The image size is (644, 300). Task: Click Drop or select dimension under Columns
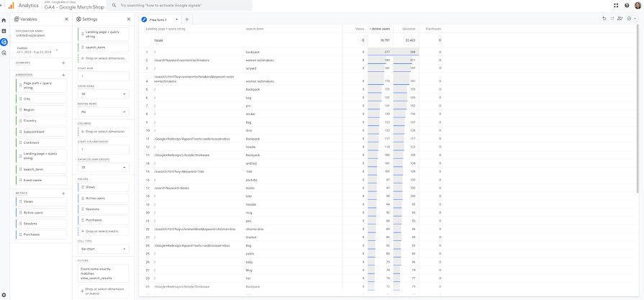click(104, 132)
